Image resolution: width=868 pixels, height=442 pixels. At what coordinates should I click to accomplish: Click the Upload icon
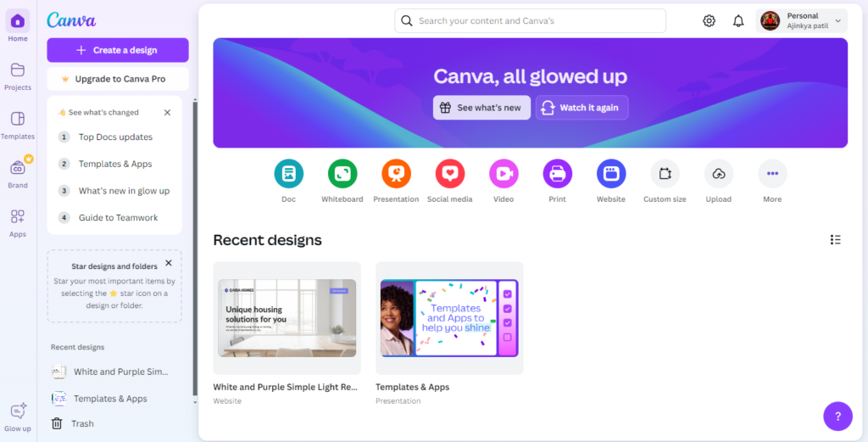click(719, 174)
